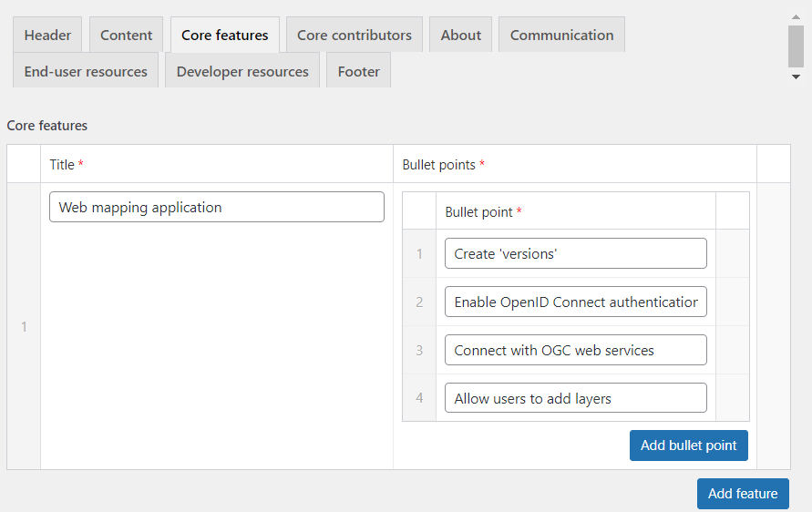Viewport: 812px width, 512px height.
Task: Switch to the Header tab
Action: 47,35
